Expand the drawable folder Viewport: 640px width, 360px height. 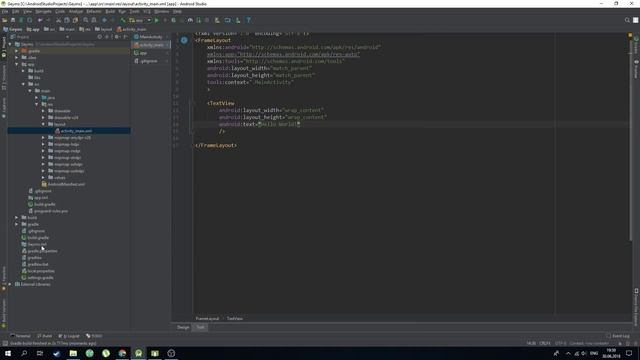(43, 111)
